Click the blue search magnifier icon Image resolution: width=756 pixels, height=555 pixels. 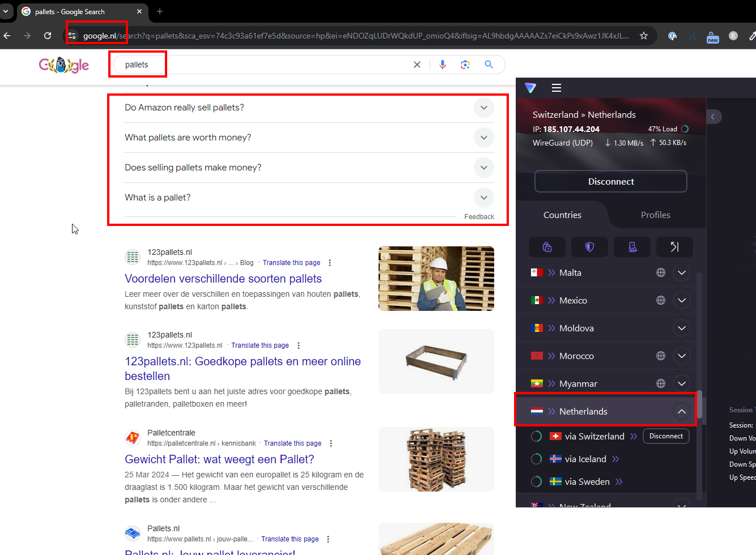pos(489,65)
